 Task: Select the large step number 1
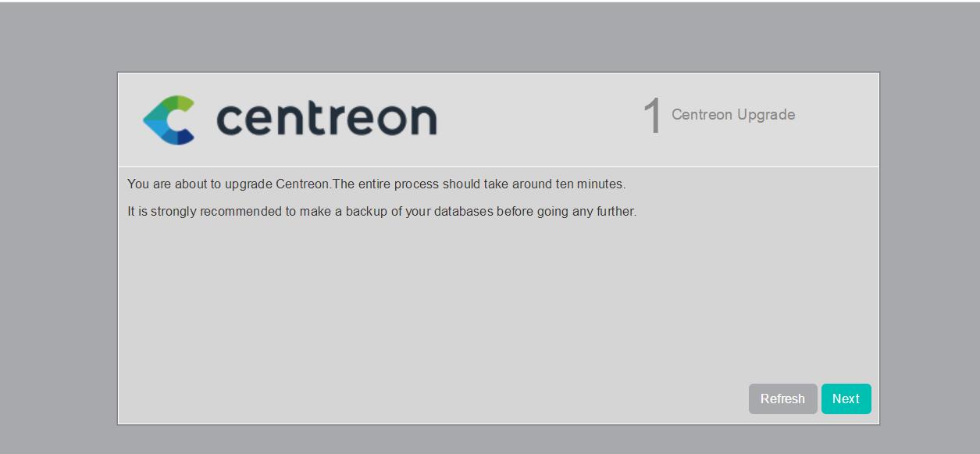[653, 116]
